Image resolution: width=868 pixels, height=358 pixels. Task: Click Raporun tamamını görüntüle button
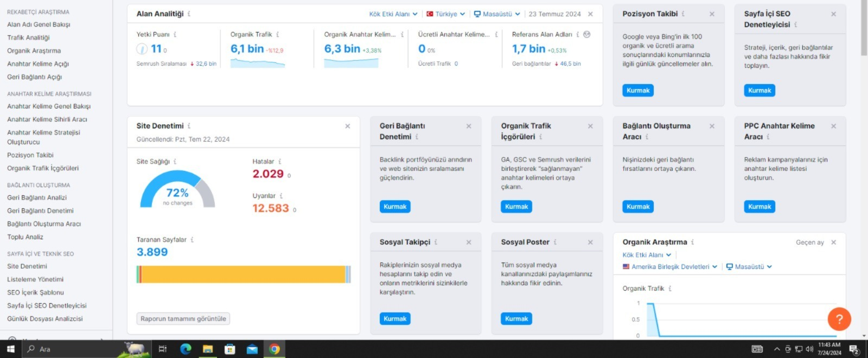(x=183, y=319)
